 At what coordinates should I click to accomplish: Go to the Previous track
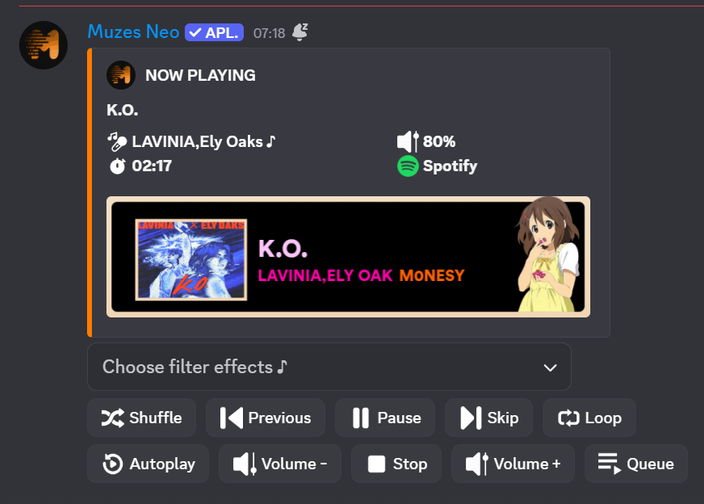[265, 418]
